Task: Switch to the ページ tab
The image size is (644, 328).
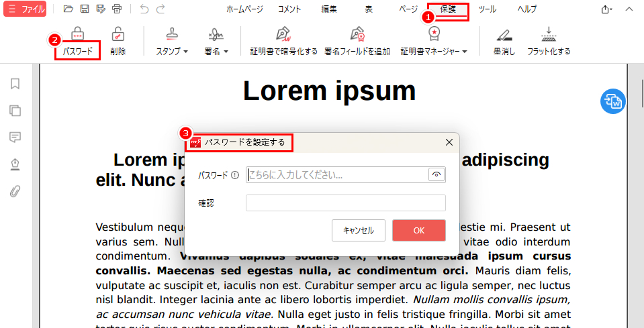Action: coord(408,9)
